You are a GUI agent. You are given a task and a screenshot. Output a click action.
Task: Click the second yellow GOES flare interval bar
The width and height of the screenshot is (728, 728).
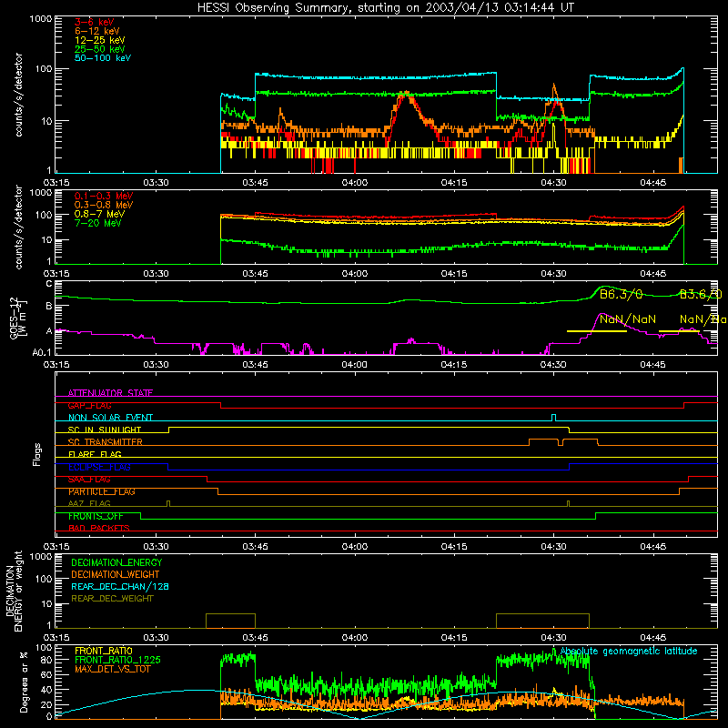tap(679, 331)
